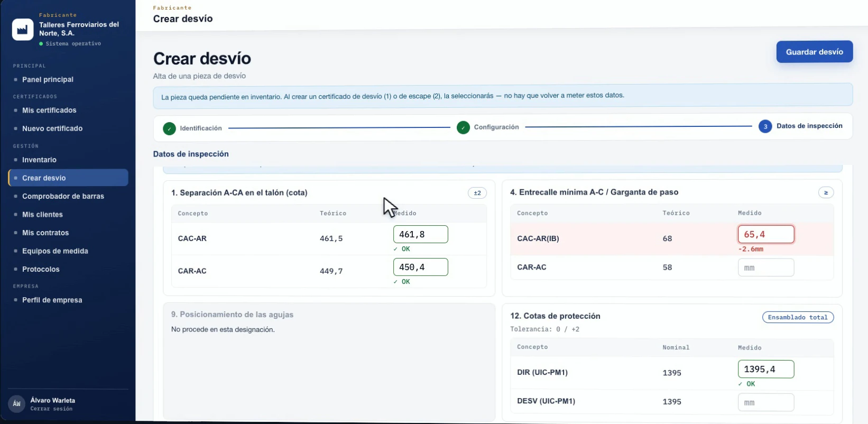Click the Configuración step label
Viewport: 868px width, 424px height.
[496, 127]
